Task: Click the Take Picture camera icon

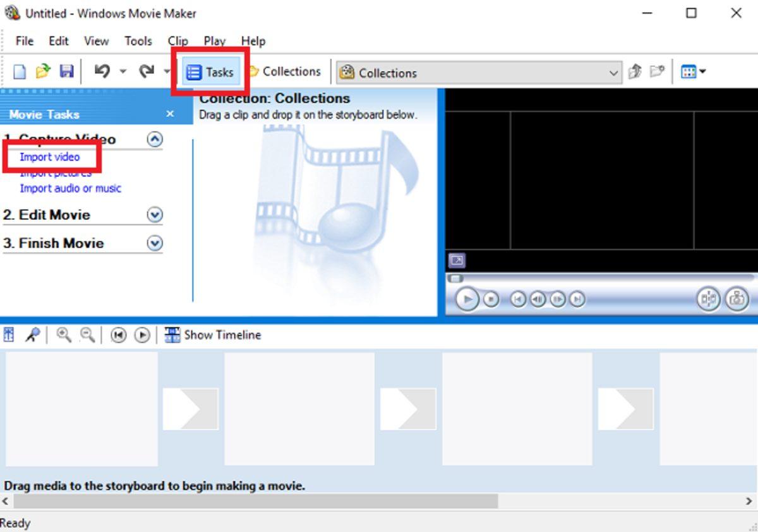Action: [x=736, y=299]
